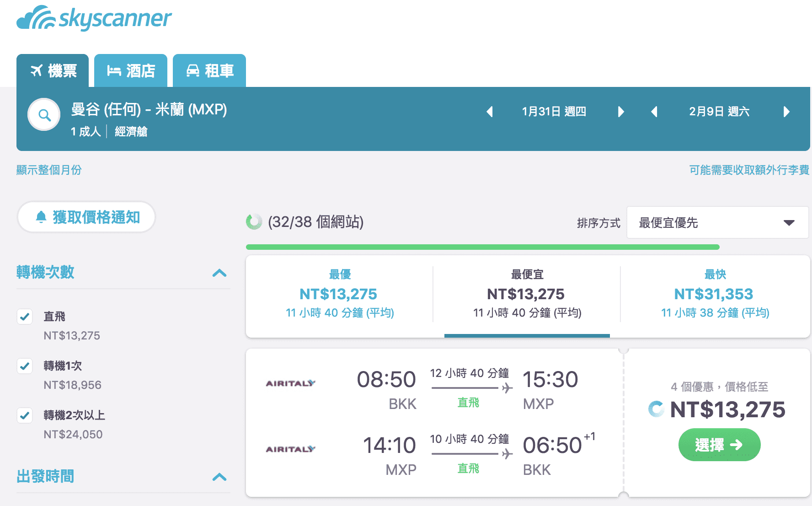The image size is (812, 506).
Task: Disable the 轉機1次 filter
Action: 25,366
